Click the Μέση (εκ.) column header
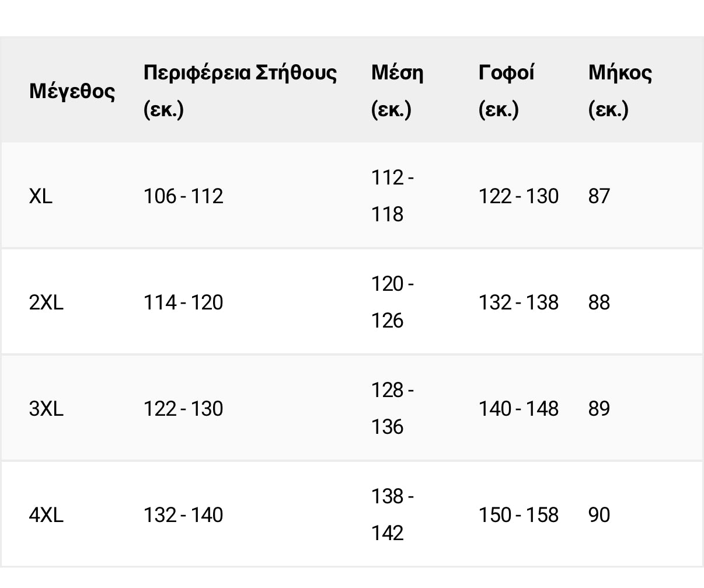704x588 pixels. coord(398,91)
